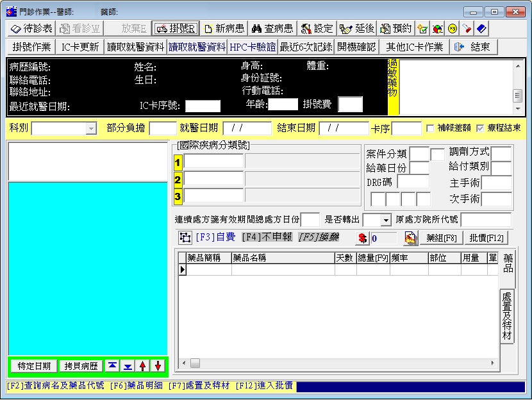Click the star checklist icon in toolbar
This screenshot has width=532, height=400.
423,29
